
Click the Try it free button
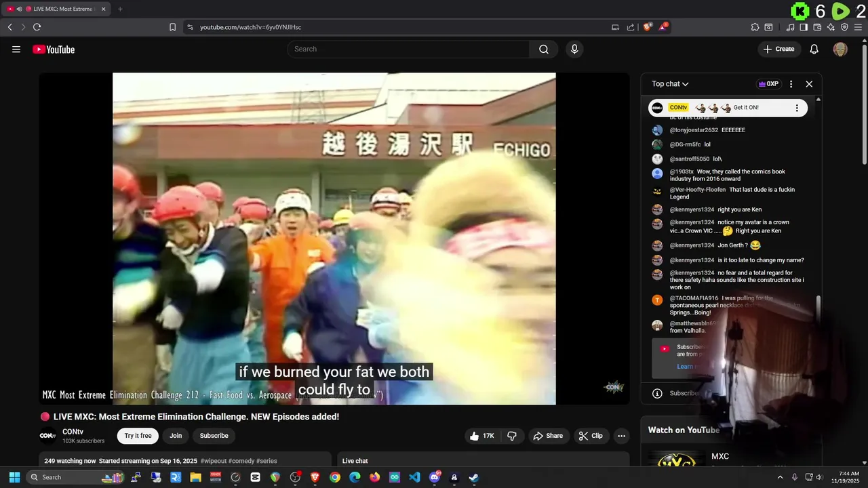138,436
